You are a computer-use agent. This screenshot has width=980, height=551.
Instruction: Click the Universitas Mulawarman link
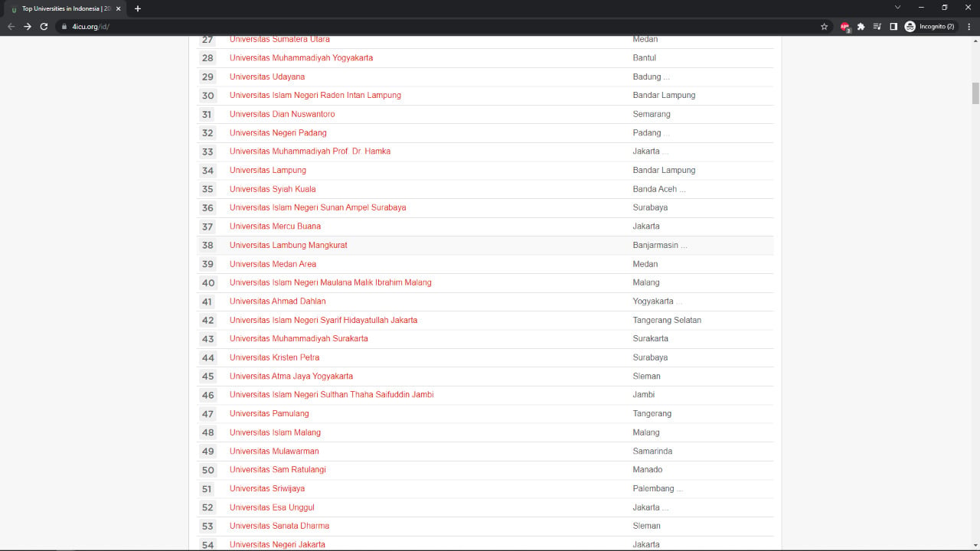click(x=274, y=451)
